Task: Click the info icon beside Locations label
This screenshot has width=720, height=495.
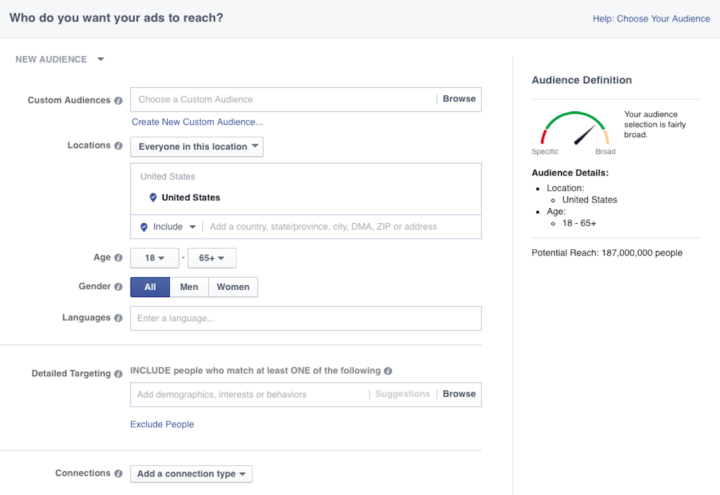Action: click(x=119, y=146)
